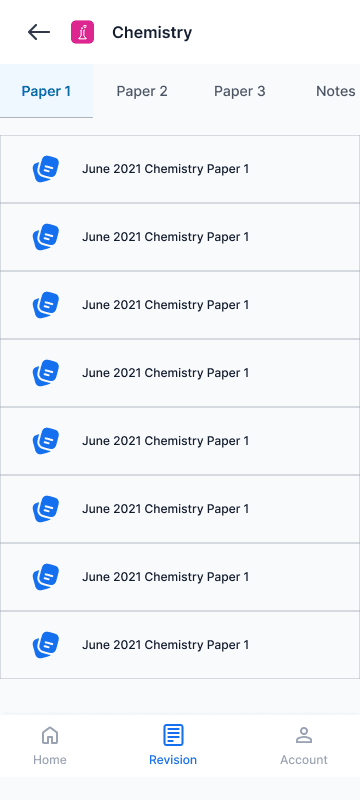Image resolution: width=360 pixels, height=800 pixels.
Task: Select the Revision document icon
Action: pos(173,735)
